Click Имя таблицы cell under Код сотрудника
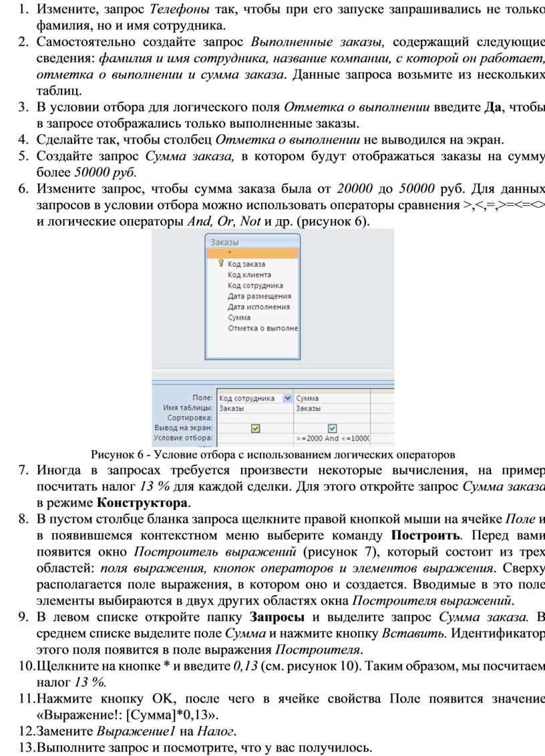 255,408
